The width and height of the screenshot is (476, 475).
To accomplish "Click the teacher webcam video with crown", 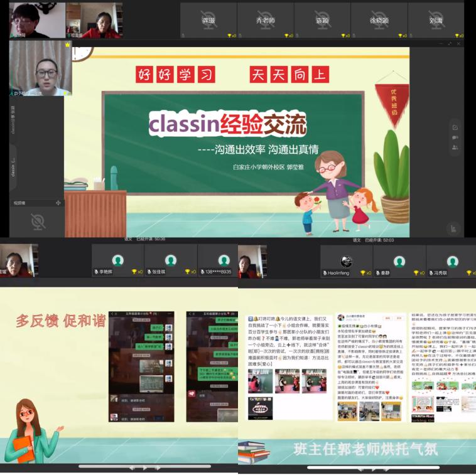I will (x=40, y=68).
